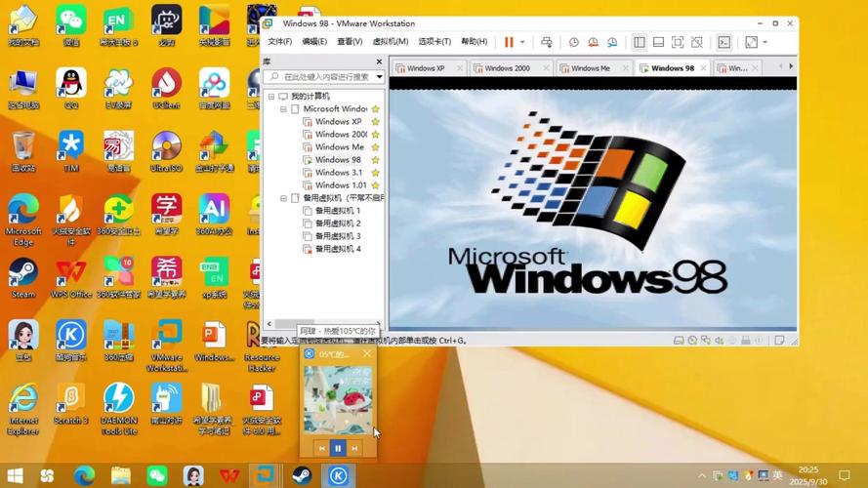Skip to next track in Kugou preview
This screenshot has width=868, height=488.
coord(354,448)
